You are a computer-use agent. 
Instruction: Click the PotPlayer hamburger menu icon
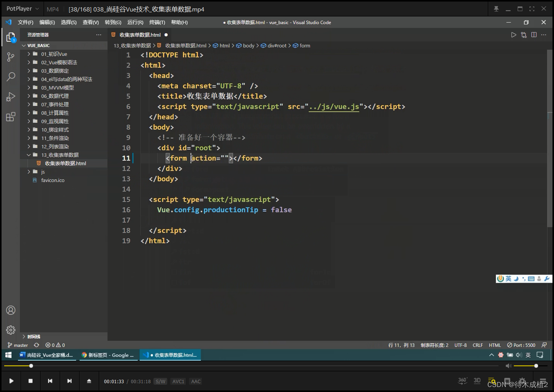543,381
